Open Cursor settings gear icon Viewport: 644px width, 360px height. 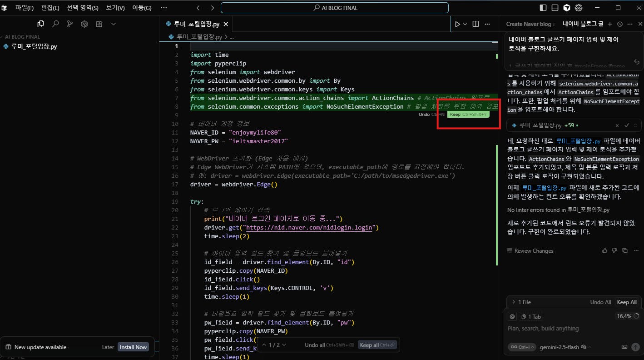pos(578,8)
